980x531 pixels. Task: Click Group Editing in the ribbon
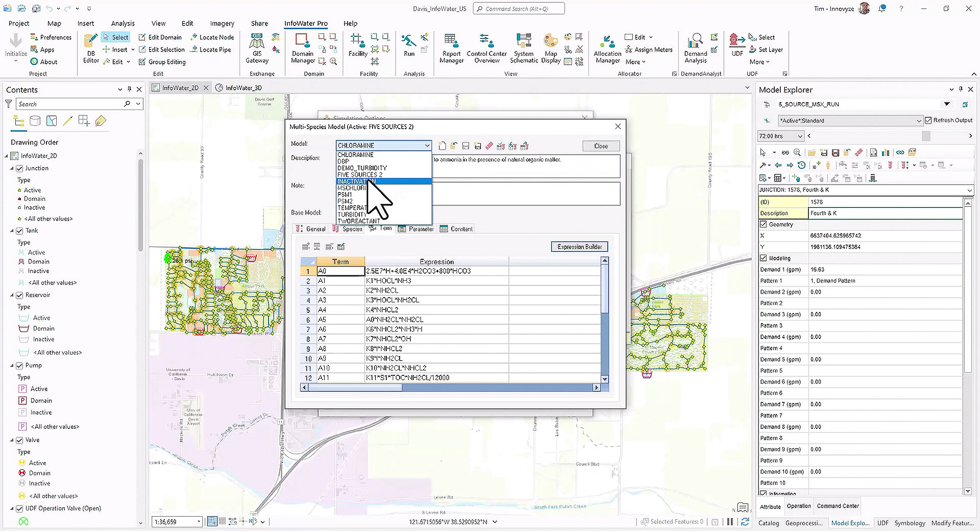(162, 62)
